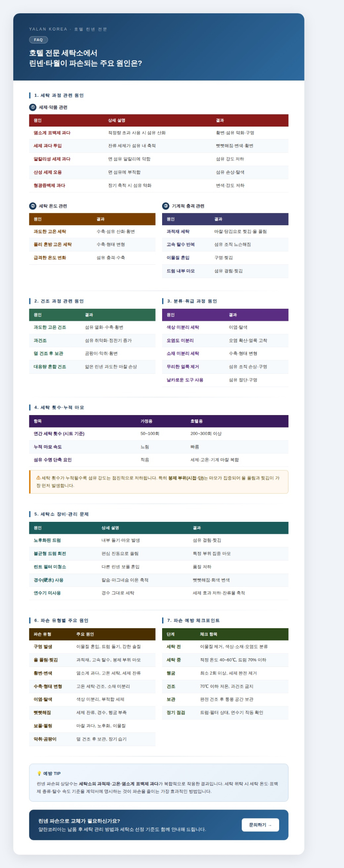The width and height of the screenshot is (344, 868).
Task: Click the 정기 점검 checklist row
Action: 225,713
